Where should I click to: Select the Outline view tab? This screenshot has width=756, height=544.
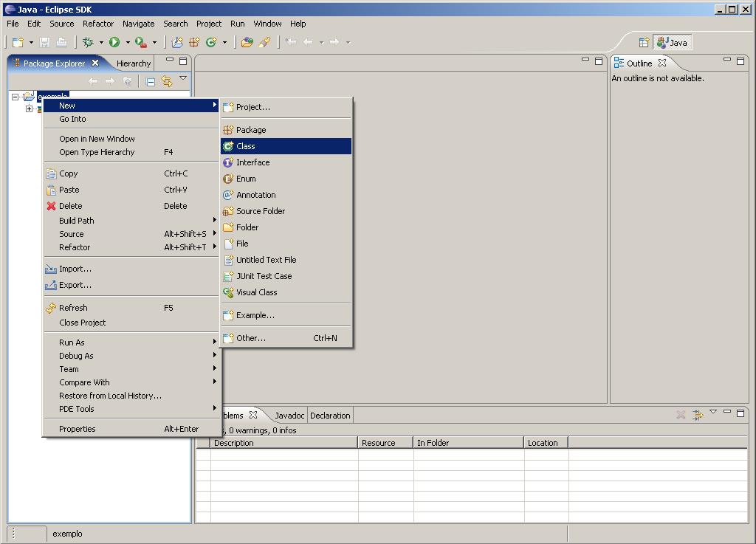click(x=639, y=63)
